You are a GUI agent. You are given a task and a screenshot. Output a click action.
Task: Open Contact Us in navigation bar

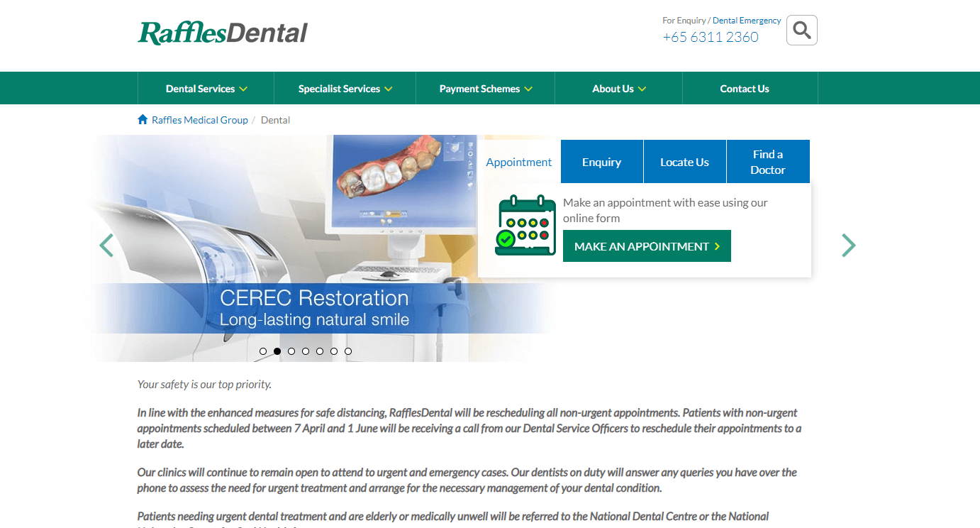pyautogui.click(x=745, y=89)
